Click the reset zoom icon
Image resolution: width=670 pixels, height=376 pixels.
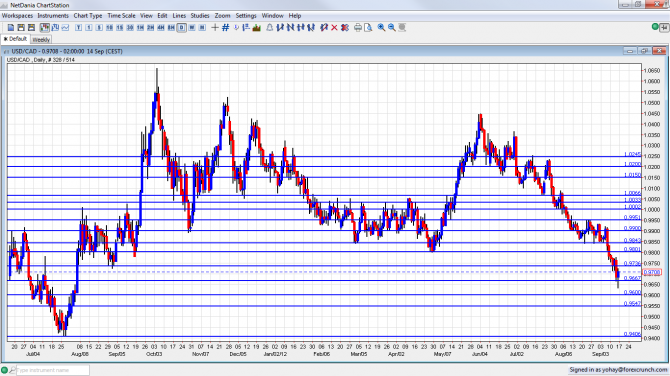point(402,27)
